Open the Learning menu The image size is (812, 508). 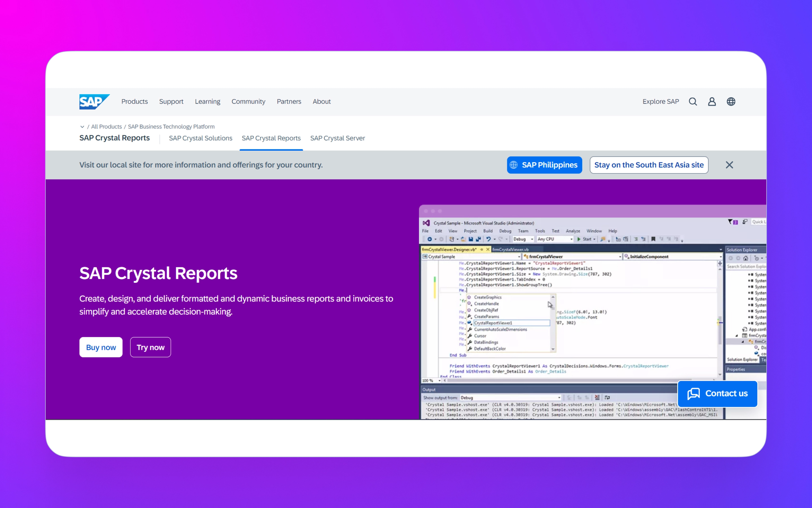(207, 102)
